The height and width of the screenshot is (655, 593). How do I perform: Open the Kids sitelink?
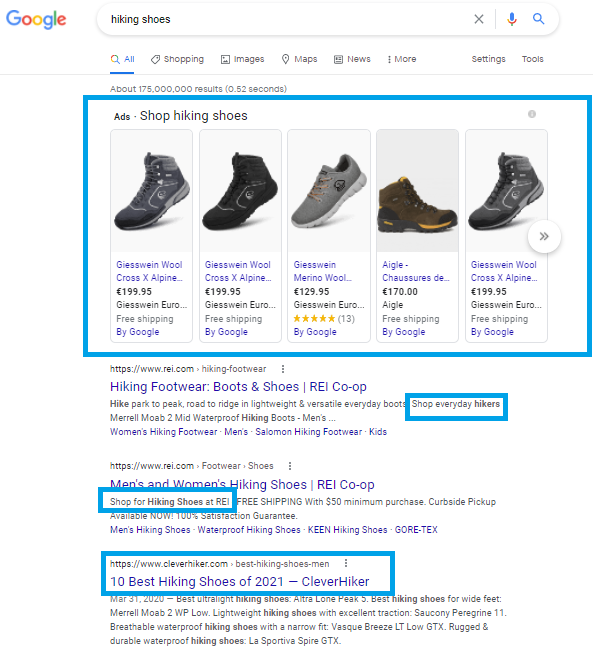(378, 432)
